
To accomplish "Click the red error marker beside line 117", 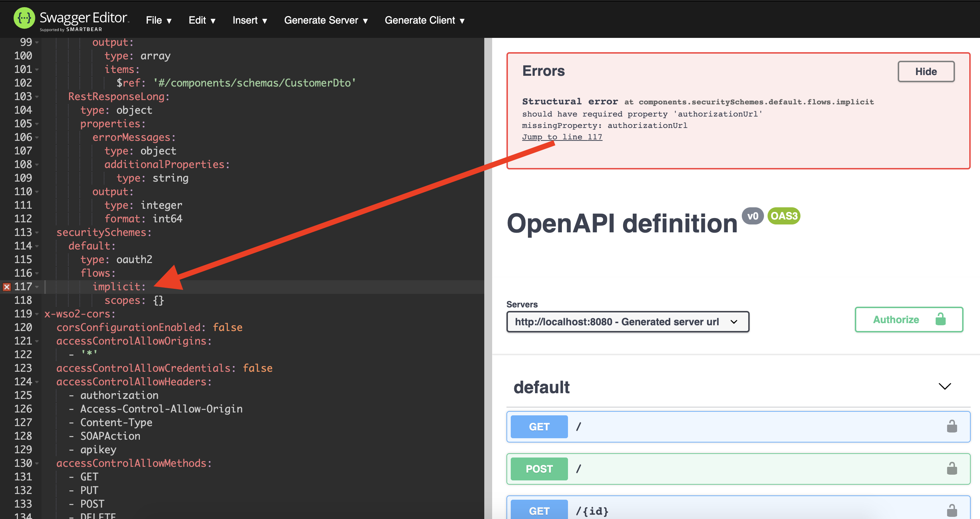I will click(6, 287).
